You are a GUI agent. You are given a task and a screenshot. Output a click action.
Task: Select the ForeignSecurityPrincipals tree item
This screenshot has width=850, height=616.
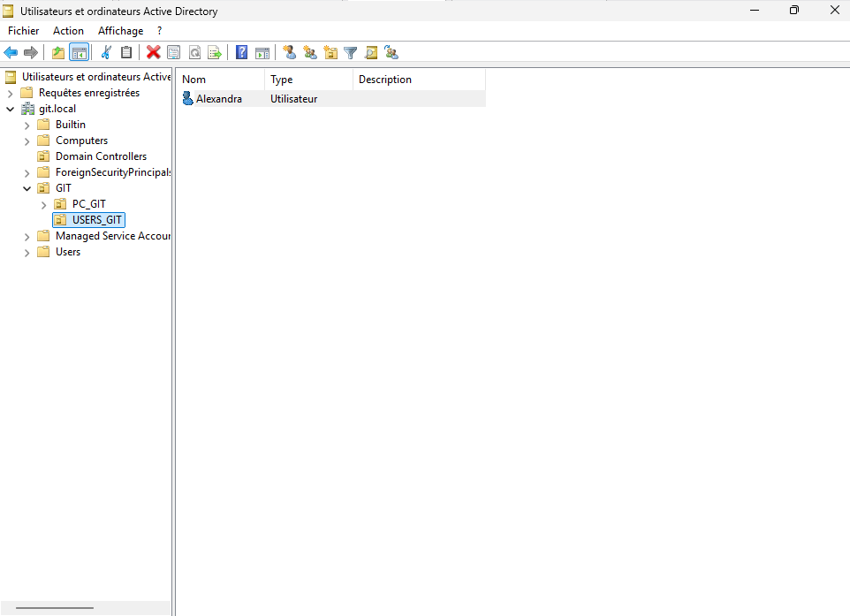point(113,172)
